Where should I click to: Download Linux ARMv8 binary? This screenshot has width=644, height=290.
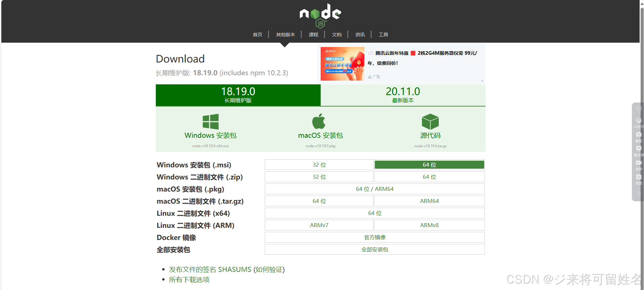[x=429, y=225]
